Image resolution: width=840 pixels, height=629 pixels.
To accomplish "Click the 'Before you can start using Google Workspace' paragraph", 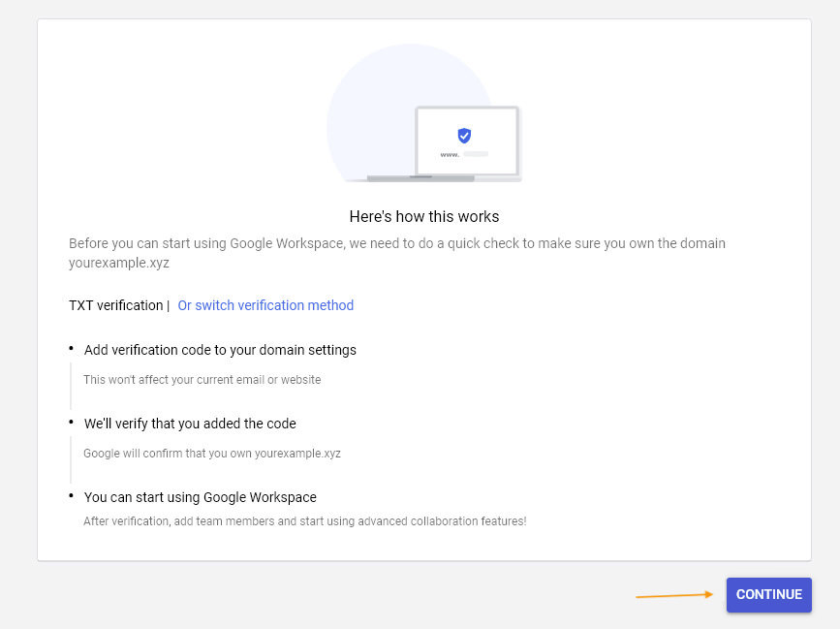I will [x=397, y=253].
